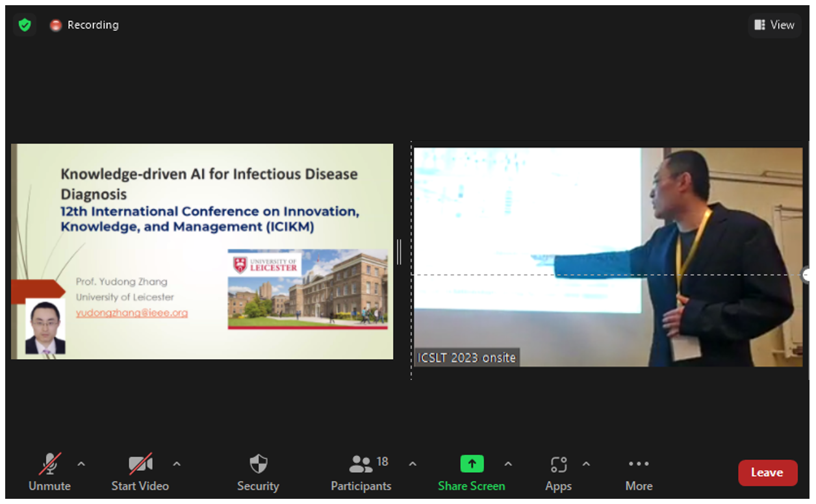Click the green Share Screen button
The height and width of the screenshot is (504, 816).
pos(472,473)
